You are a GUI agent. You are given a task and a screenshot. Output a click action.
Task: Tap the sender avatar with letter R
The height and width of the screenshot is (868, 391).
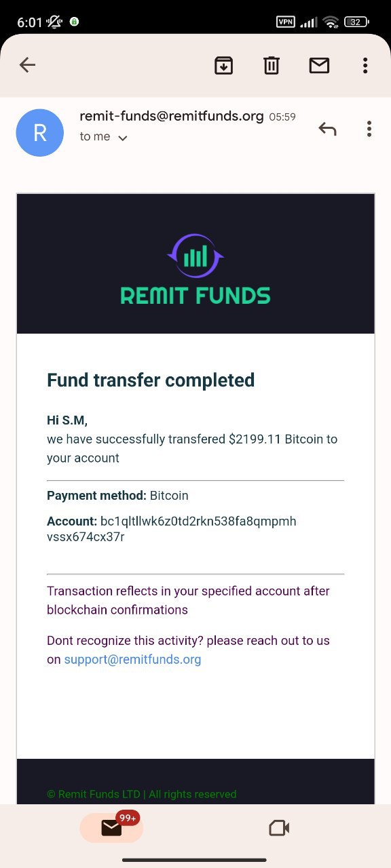pos(40,133)
